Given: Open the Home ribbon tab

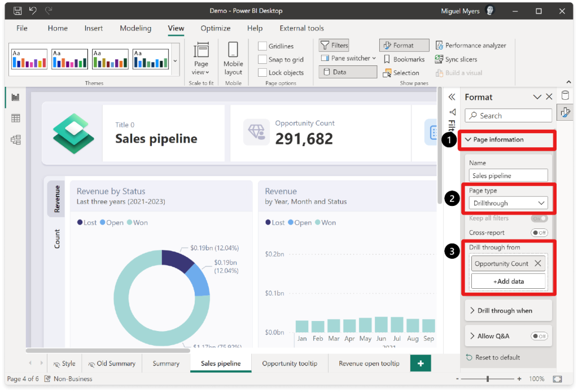Looking at the screenshot, I should pyautogui.click(x=58, y=28).
